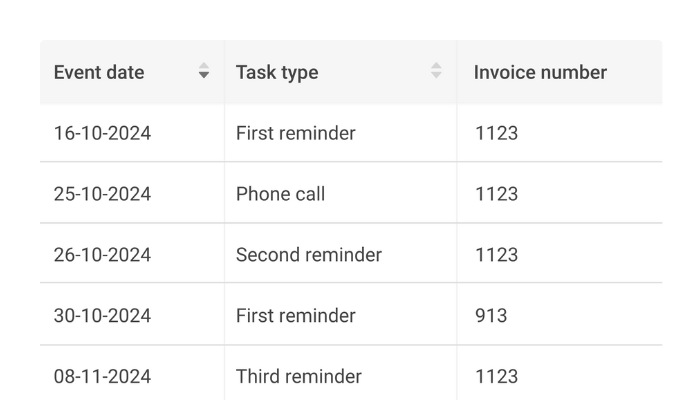The width and height of the screenshot is (700, 400).
Task: Select the 25-10-2024 date cell
Action: coord(102,194)
